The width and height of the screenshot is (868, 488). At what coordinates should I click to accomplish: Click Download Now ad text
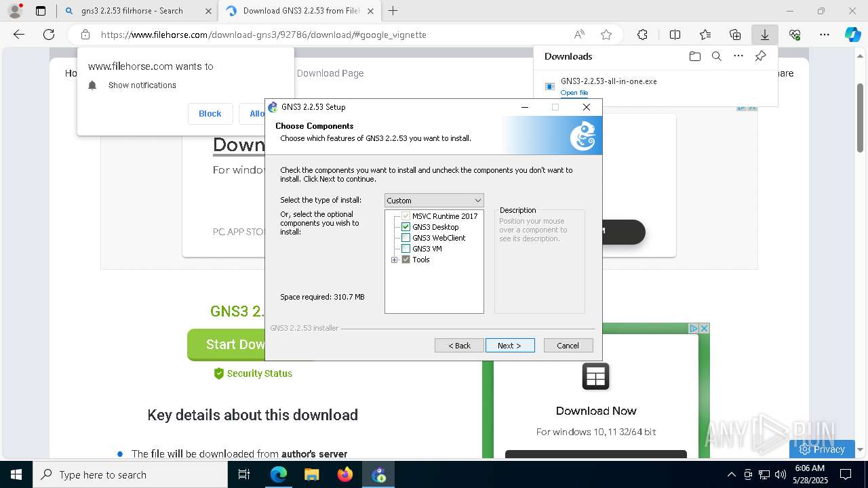click(x=596, y=411)
